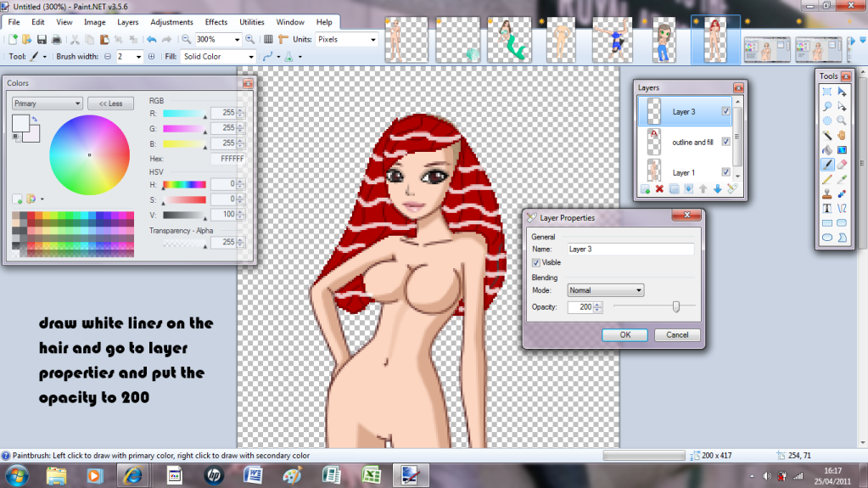The height and width of the screenshot is (488, 868).
Task: Select the Paint Bucket tool
Action: pyautogui.click(x=827, y=150)
